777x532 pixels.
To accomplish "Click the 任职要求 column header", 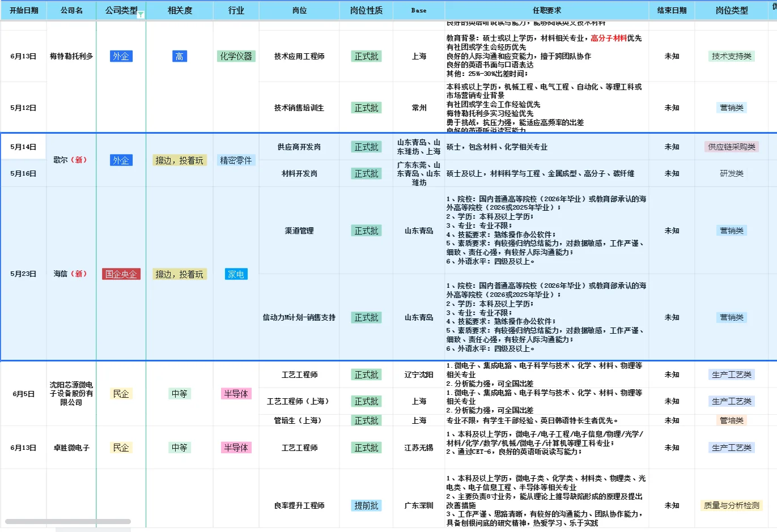I will [547, 10].
